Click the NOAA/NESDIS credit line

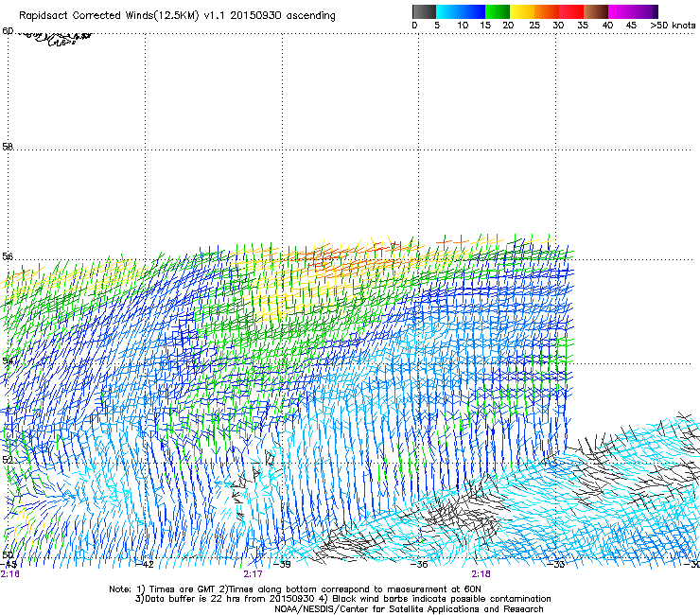tap(409, 609)
